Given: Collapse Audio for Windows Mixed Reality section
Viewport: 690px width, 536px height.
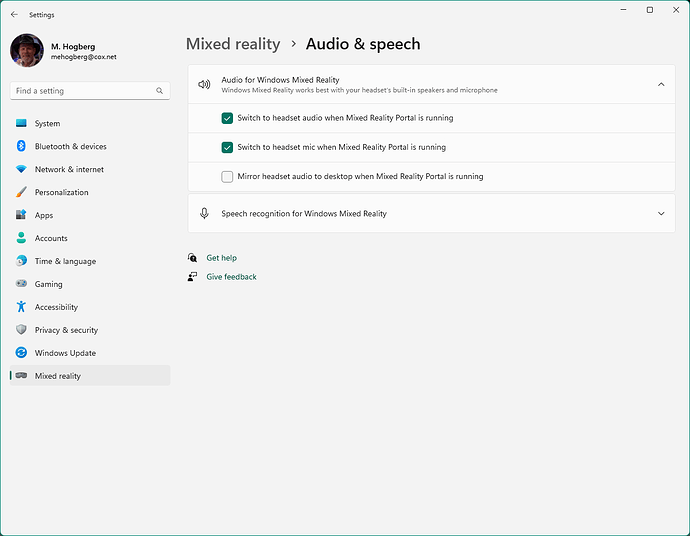Looking at the screenshot, I should 660,85.
